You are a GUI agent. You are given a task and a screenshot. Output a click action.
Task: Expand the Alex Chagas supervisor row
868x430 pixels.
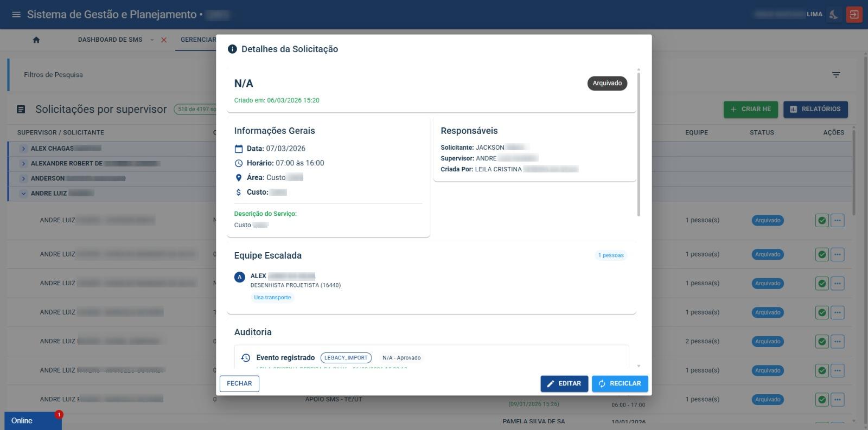(23, 149)
